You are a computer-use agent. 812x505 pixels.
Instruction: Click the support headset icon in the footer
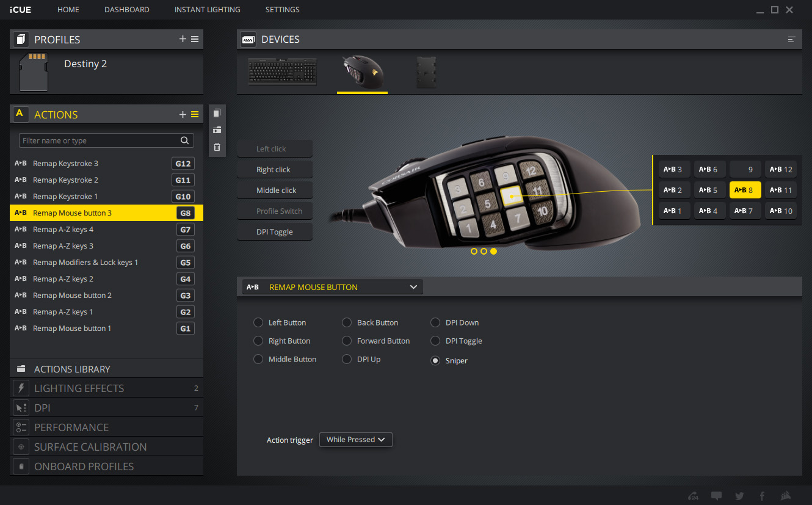coord(693,496)
